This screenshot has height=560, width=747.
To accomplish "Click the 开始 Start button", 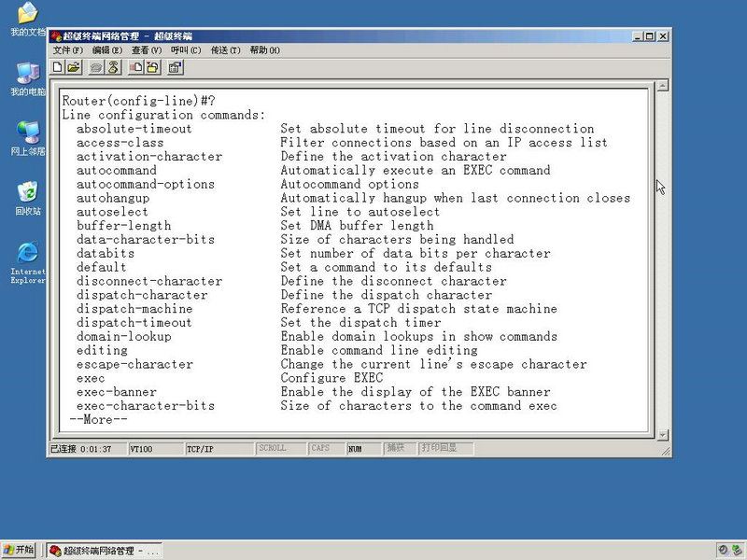I will tap(19, 550).
